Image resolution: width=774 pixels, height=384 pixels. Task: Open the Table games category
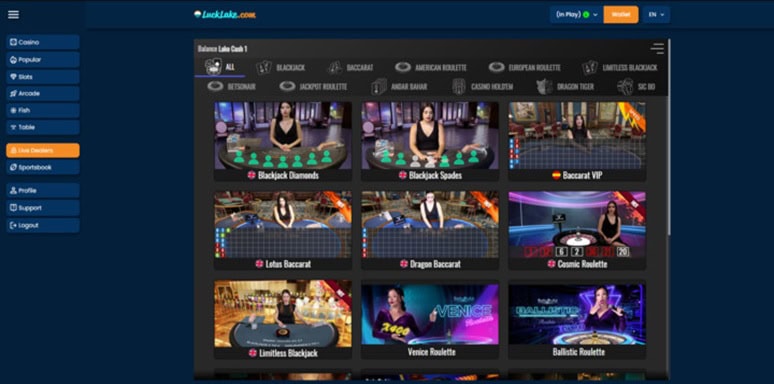[x=42, y=127]
